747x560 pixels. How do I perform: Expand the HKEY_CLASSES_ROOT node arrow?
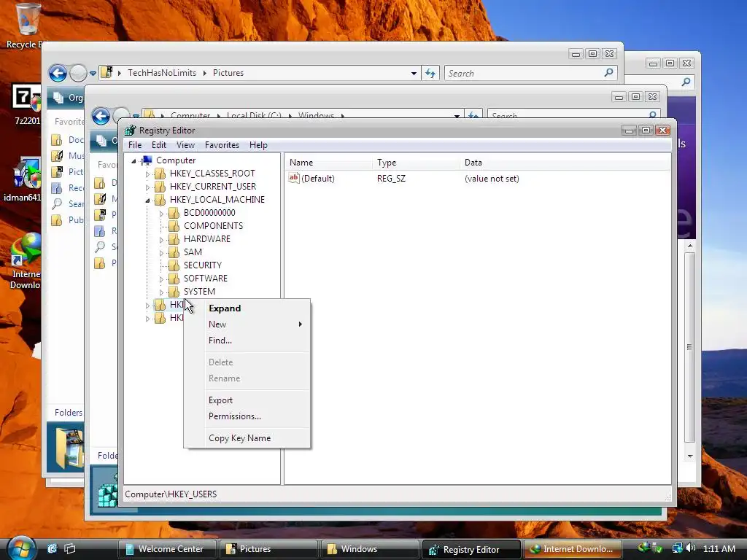[x=147, y=174]
